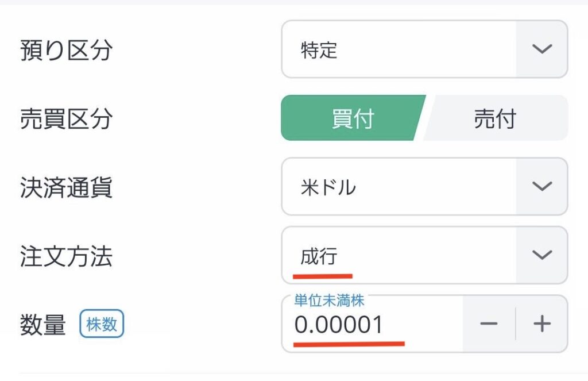Screen dimensions: 588x381
Task: Click the plus icon to increase quantity
Action: tap(541, 324)
